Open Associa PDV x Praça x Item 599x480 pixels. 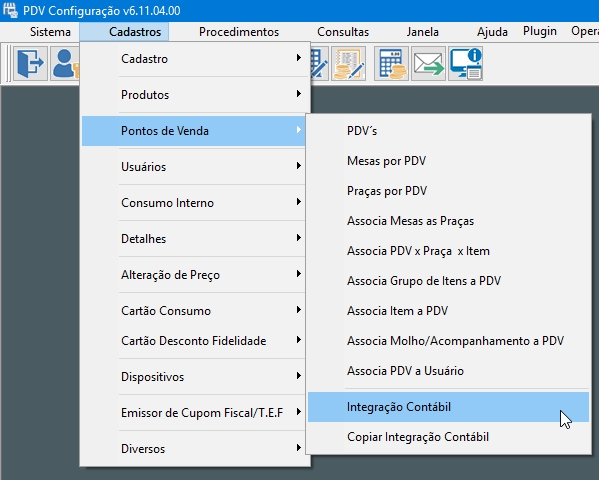pyautogui.click(x=448, y=251)
